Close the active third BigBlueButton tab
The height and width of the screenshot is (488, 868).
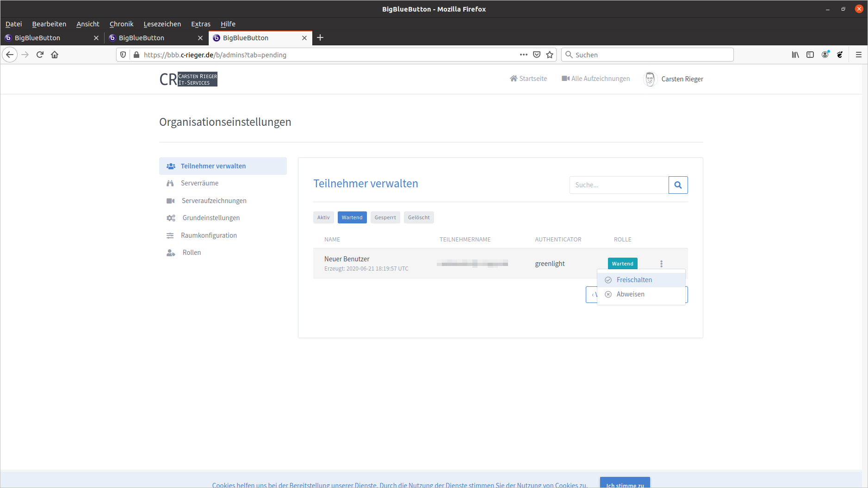pos(304,38)
